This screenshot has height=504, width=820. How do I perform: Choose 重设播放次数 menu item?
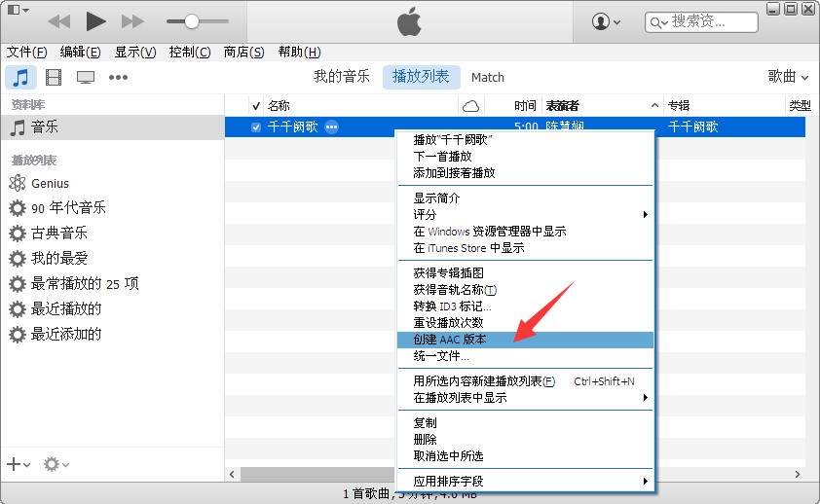(x=526, y=323)
